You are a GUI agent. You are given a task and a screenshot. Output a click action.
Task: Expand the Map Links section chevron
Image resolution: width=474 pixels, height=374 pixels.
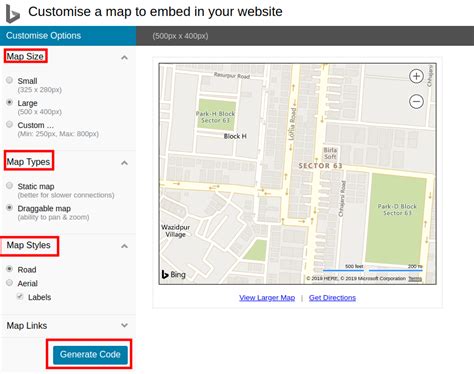point(124,325)
